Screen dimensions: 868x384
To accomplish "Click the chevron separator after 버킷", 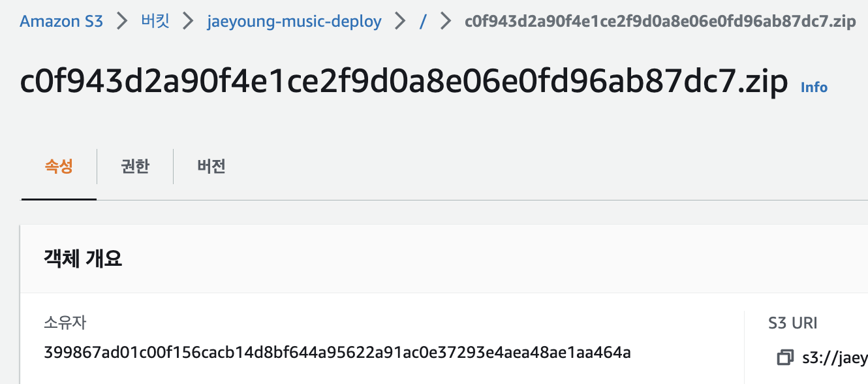I will (187, 21).
